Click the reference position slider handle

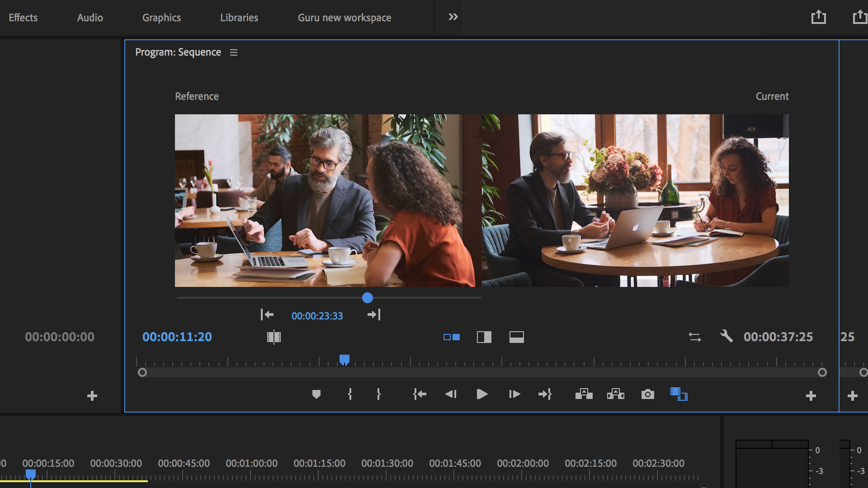pyautogui.click(x=368, y=298)
